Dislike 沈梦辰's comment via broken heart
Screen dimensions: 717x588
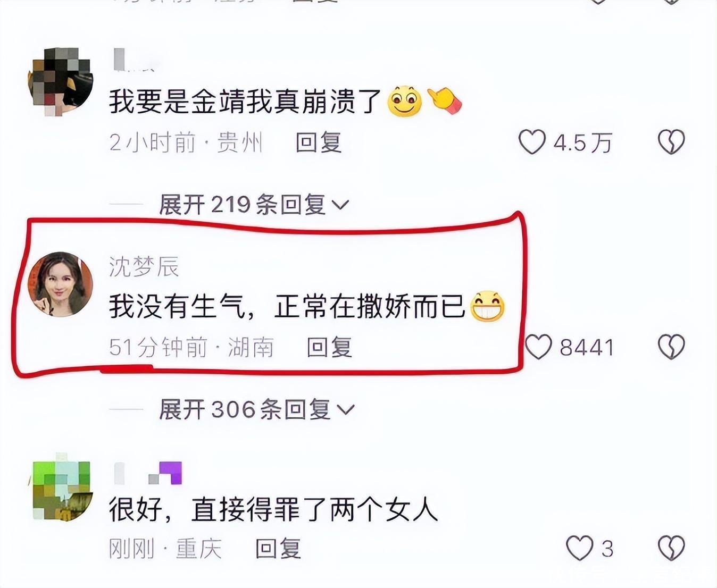click(671, 347)
